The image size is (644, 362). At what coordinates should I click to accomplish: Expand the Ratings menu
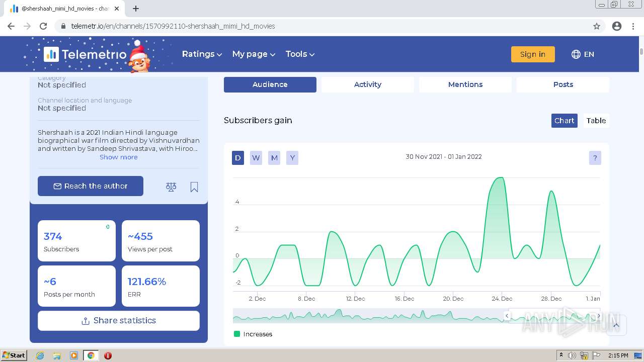pos(202,54)
